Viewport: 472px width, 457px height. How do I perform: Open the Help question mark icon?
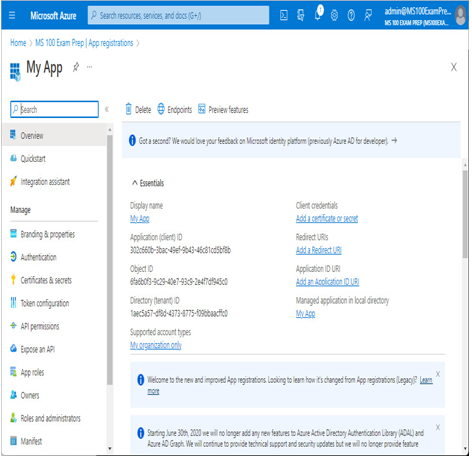pos(351,15)
